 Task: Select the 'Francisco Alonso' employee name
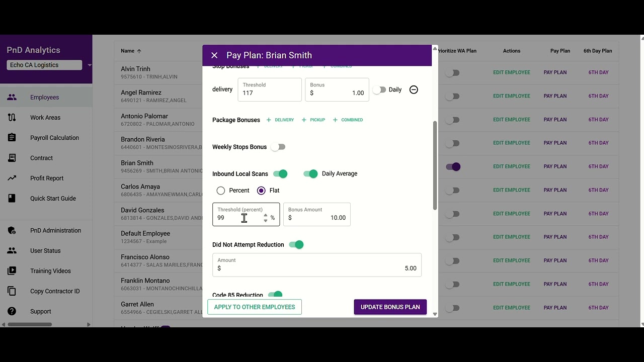point(145,257)
